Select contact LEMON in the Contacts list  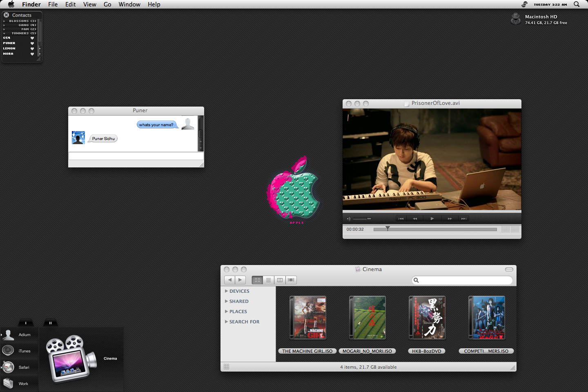(x=9, y=49)
